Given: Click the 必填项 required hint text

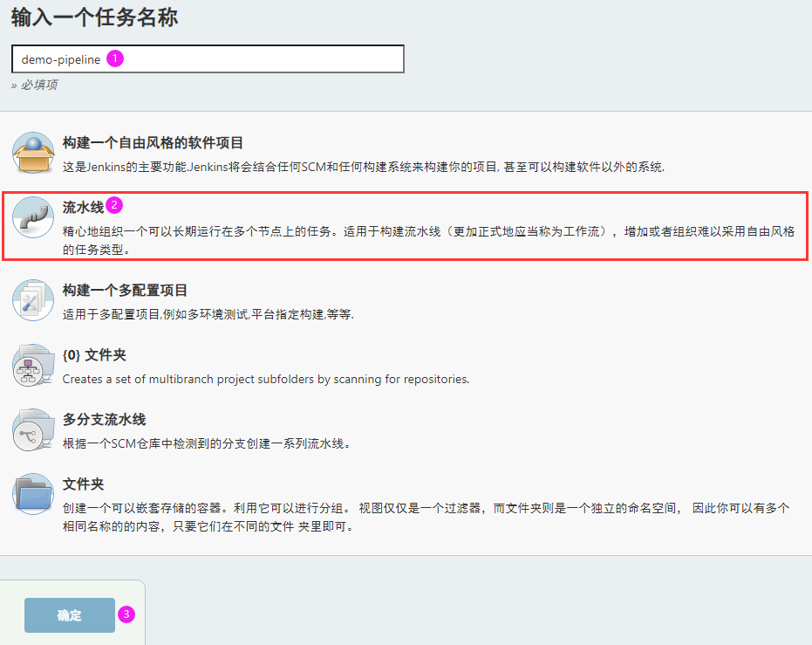Looking at the screenshot, I should (34, 85).
